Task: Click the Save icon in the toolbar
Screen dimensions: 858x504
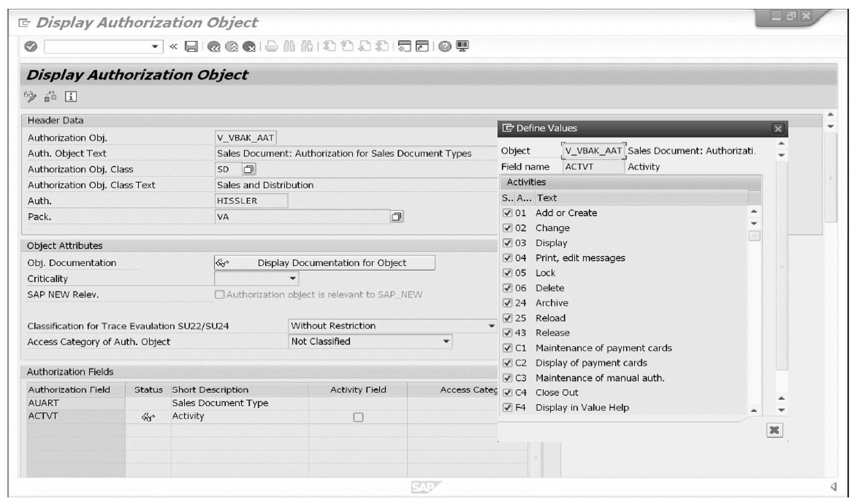Action: point(191,47)
